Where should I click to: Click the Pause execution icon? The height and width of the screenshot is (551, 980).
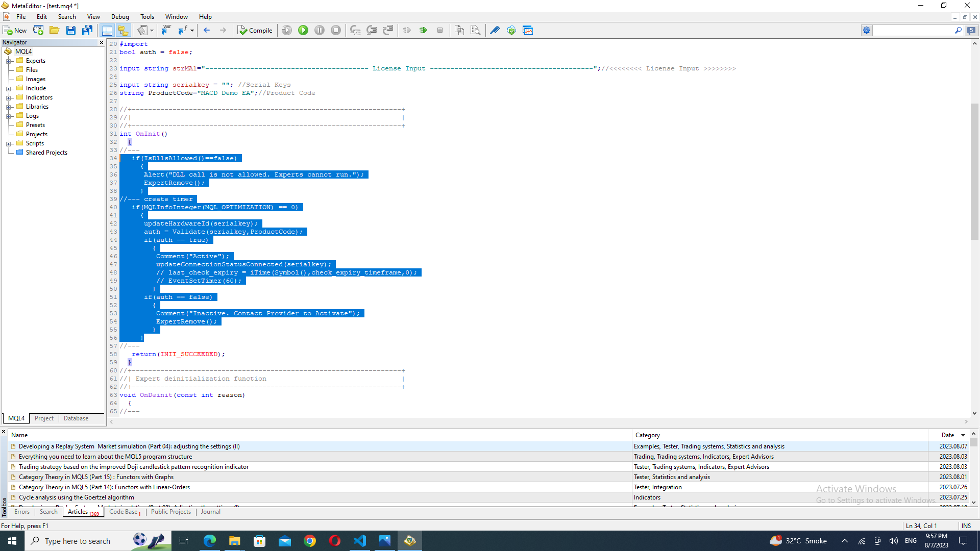319,30
